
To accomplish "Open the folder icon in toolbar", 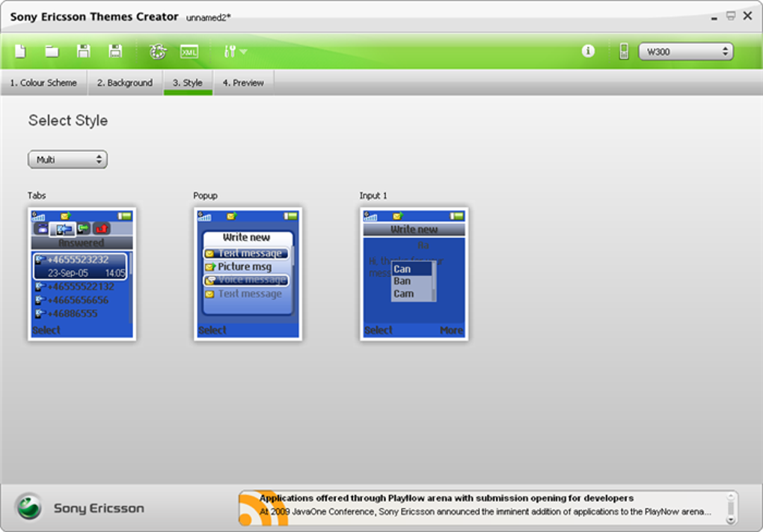I will point(52,51).
